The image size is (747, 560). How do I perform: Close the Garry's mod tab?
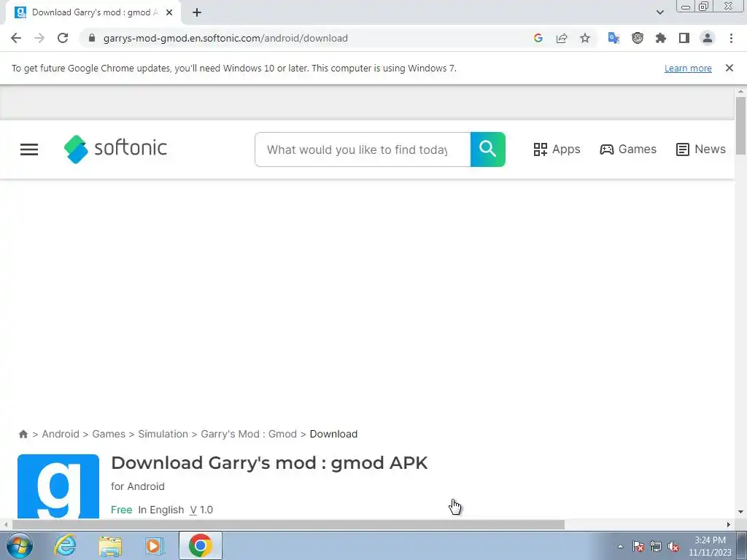[x=169, y=13]
